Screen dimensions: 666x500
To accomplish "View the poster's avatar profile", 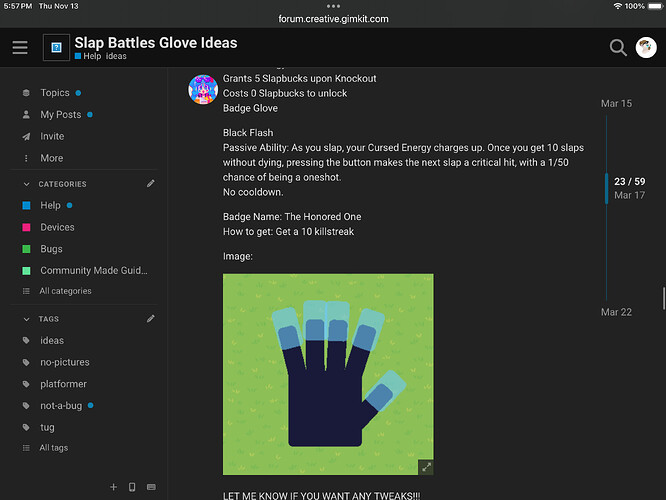I will pos(203,89).
